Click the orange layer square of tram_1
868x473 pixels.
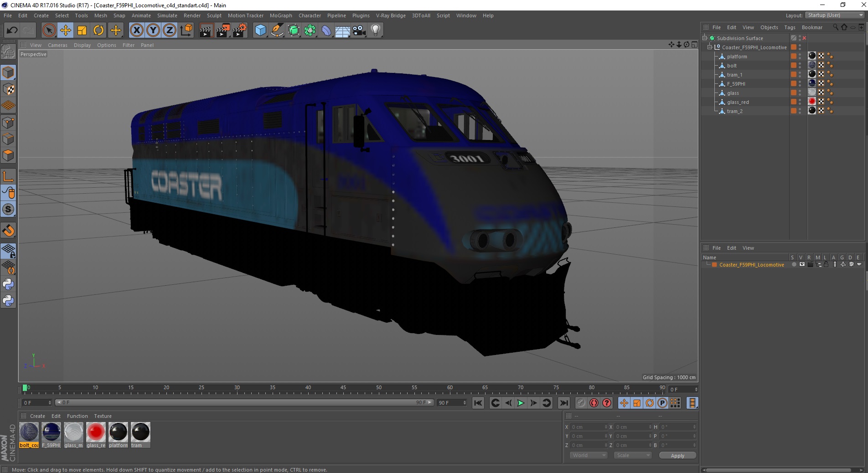[794, 74]
